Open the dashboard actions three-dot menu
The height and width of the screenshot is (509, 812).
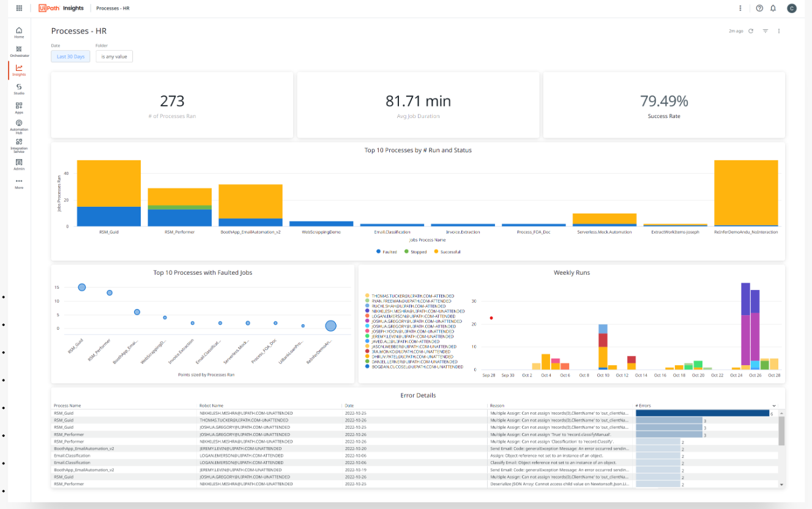[779, 31]
